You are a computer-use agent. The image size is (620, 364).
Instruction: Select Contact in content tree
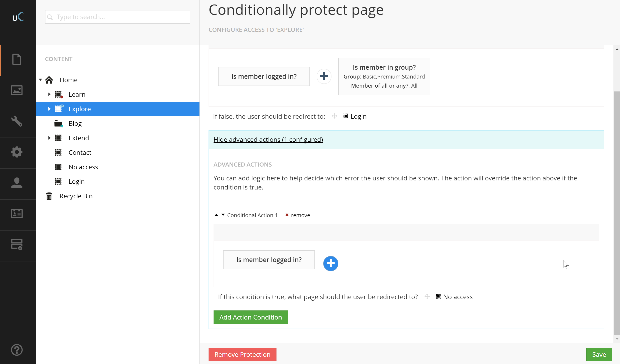click(x=80, y=152)
